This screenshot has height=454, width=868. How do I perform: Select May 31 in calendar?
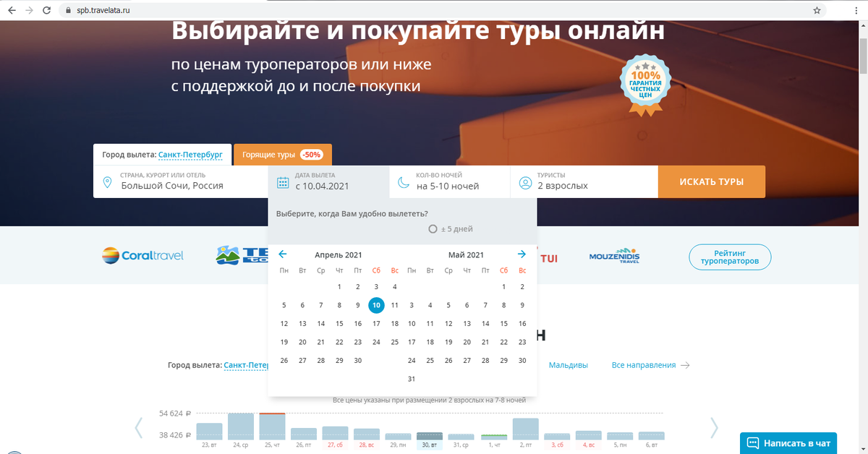point(412,379)
